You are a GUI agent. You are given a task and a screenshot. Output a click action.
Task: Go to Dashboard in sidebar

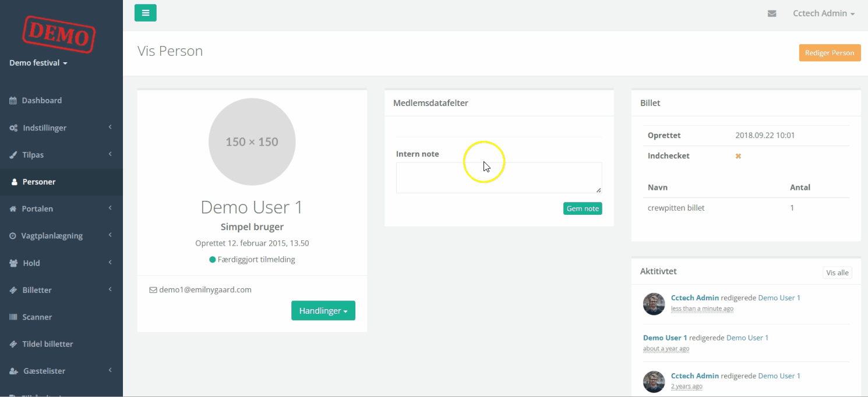coord(61,101)
